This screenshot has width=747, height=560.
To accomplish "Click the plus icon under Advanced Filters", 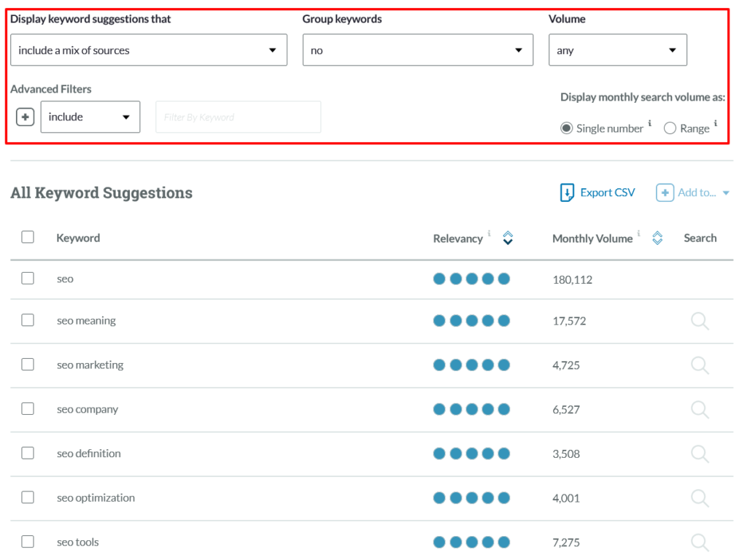I will 26,117.
